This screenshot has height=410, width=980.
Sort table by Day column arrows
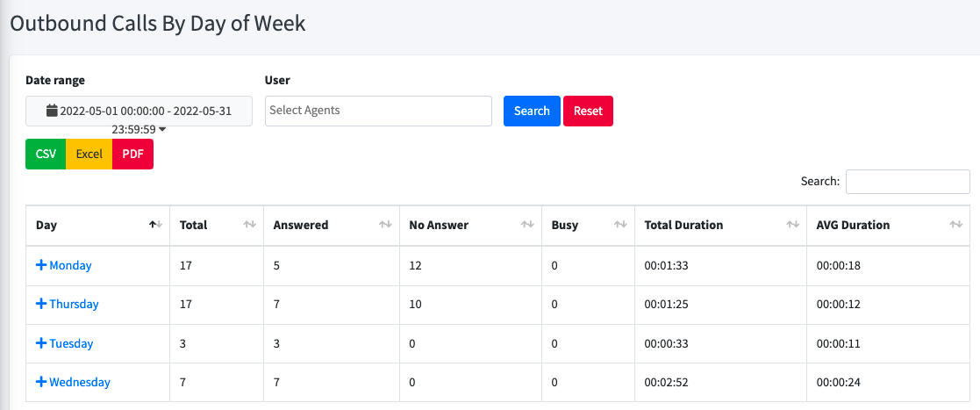pos(155,225)
